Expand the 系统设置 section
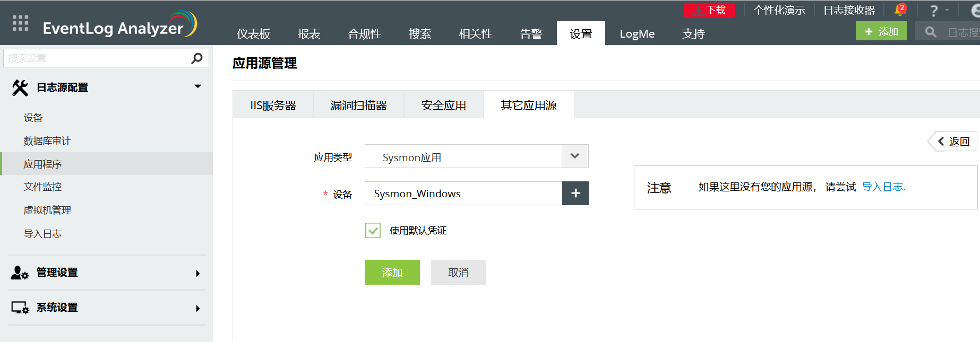The height and width of the screenshot is (342, 980). pos(198,309)
